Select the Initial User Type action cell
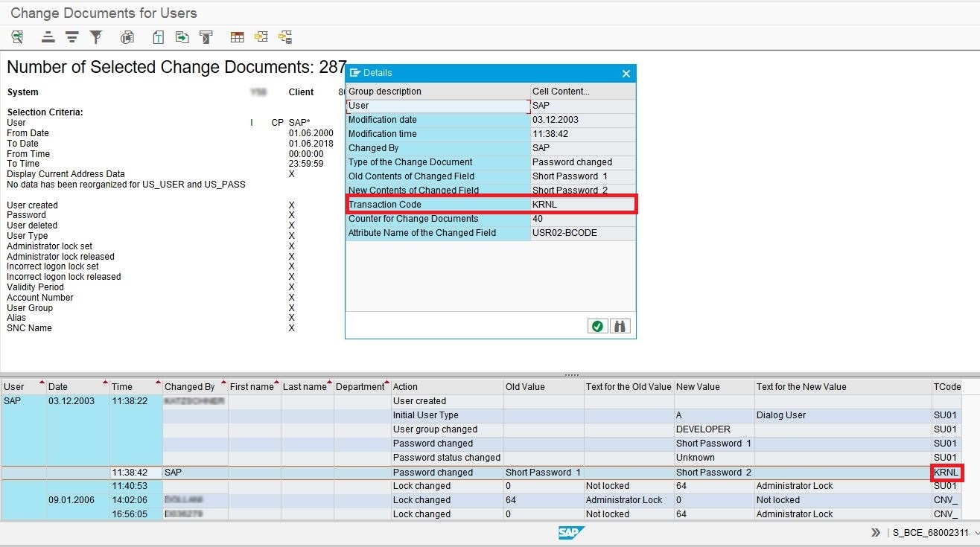 (x=447, y=415)
